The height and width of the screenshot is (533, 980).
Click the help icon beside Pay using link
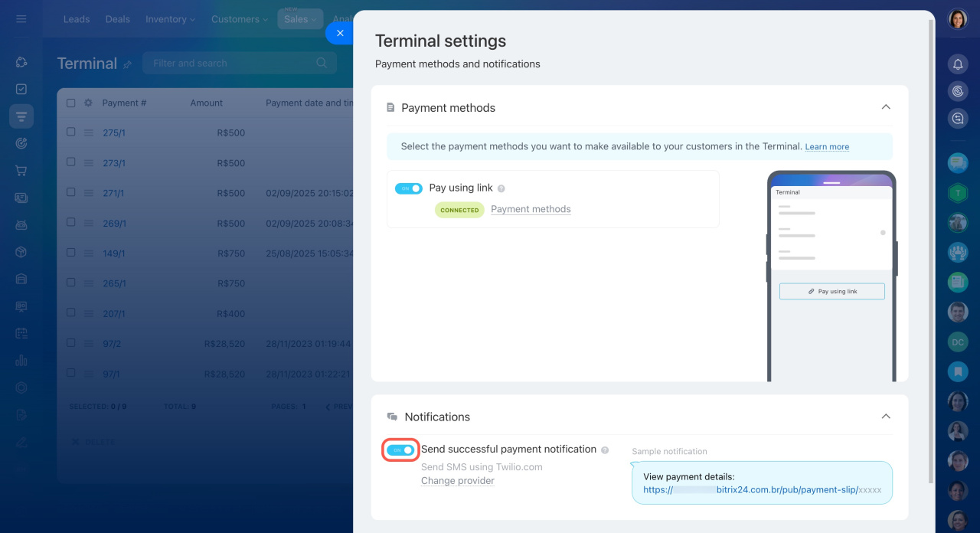501,188
